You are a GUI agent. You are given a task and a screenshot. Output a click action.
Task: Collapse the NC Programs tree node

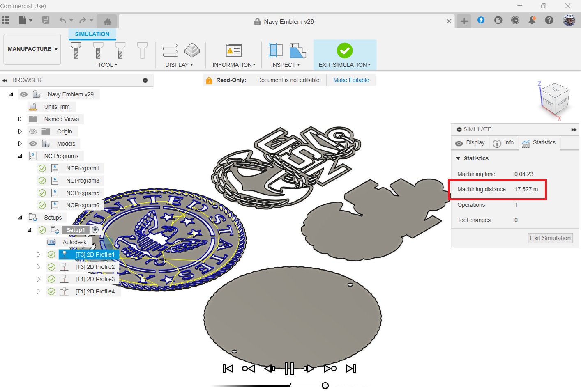point(20,156)
